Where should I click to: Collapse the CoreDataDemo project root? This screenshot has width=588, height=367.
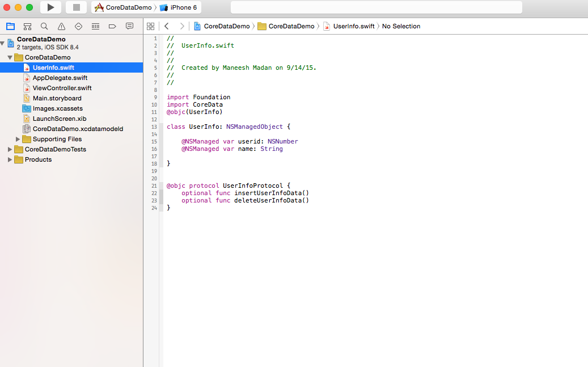(x=3, y=43)
